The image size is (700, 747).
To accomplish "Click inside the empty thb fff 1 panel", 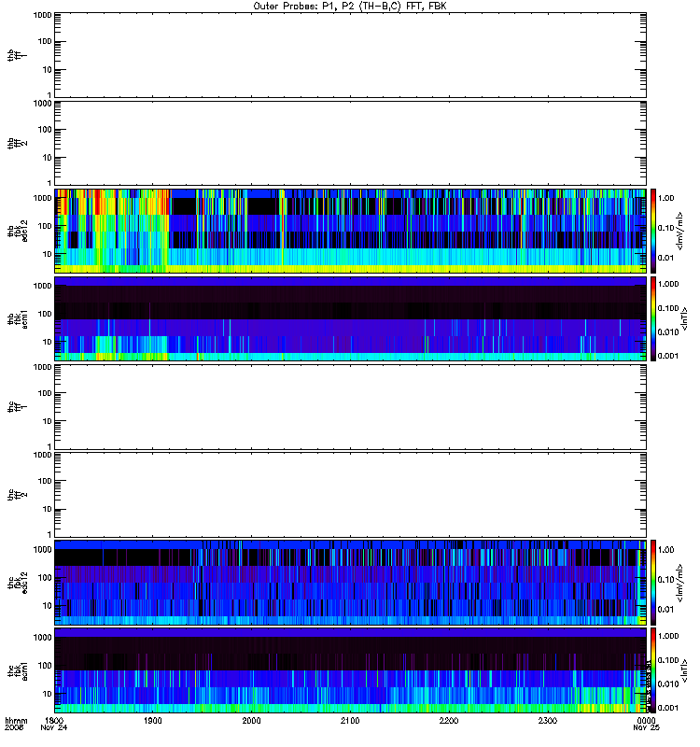I will pos(350,55).
